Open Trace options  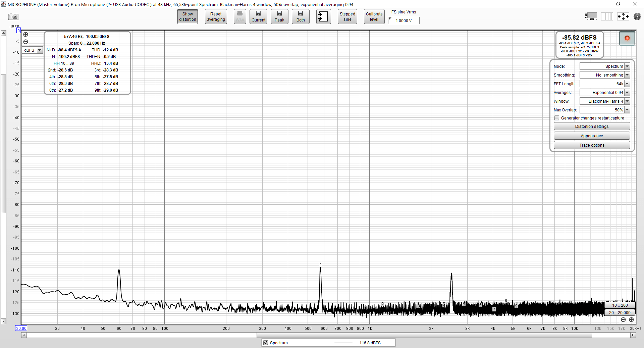(592, 145)
